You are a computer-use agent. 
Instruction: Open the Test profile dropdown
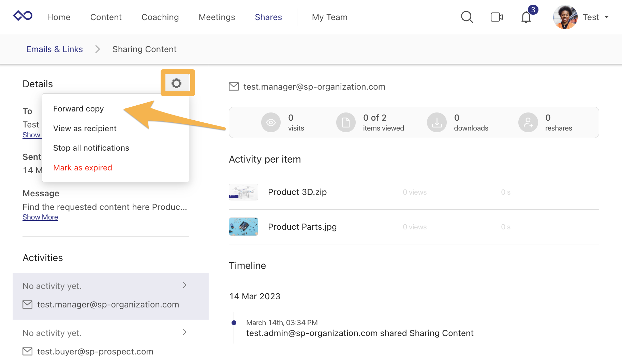tap(596, 17)
